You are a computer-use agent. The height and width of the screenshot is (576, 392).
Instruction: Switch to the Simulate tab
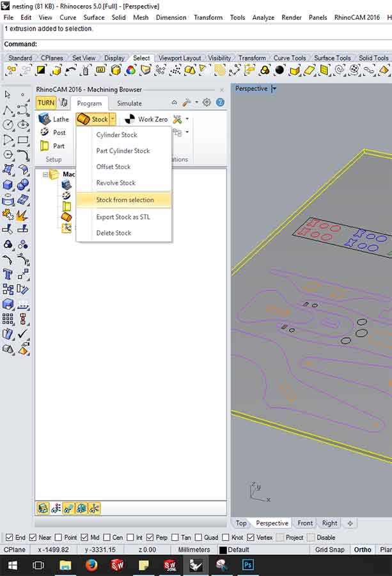(129, 104)
